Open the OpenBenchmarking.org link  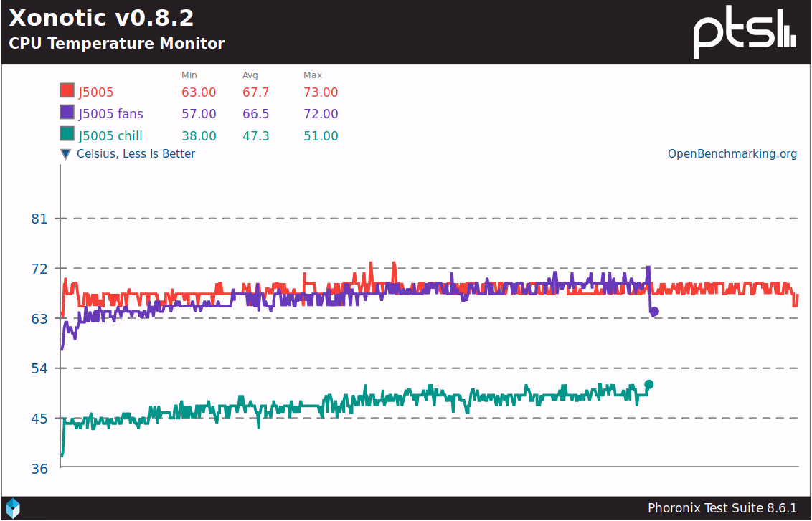tap(732, 154)
